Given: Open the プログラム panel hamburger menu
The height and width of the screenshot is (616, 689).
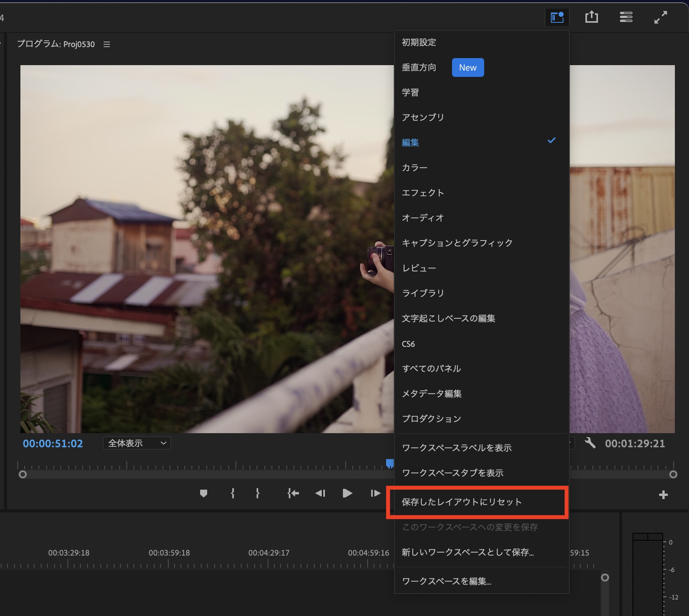Looking at the screenshot, I should click(107, 44).
